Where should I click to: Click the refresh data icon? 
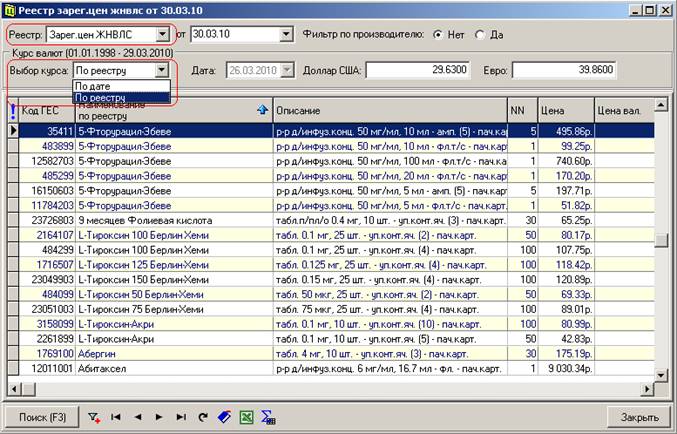[x=203, y=416]
